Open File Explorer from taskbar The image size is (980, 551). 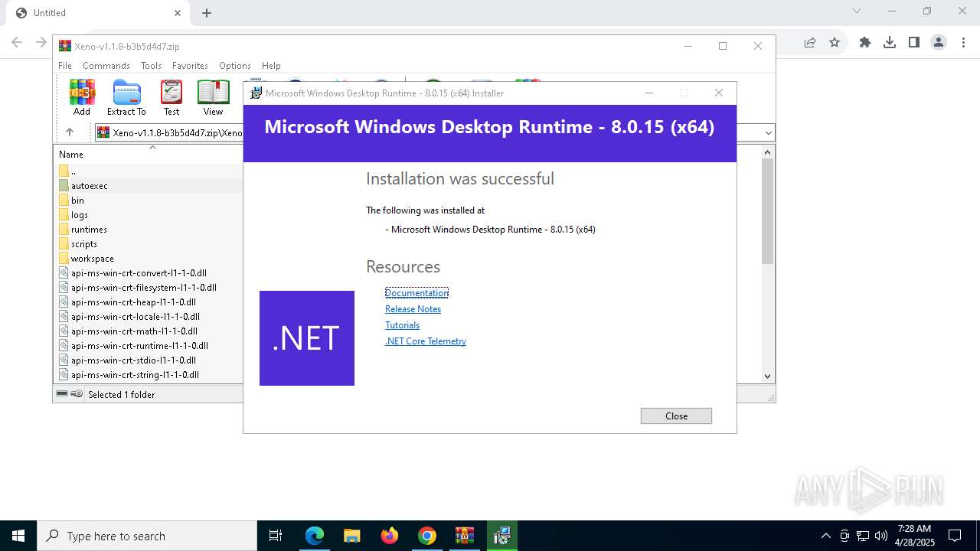click(x=351, y=536)
